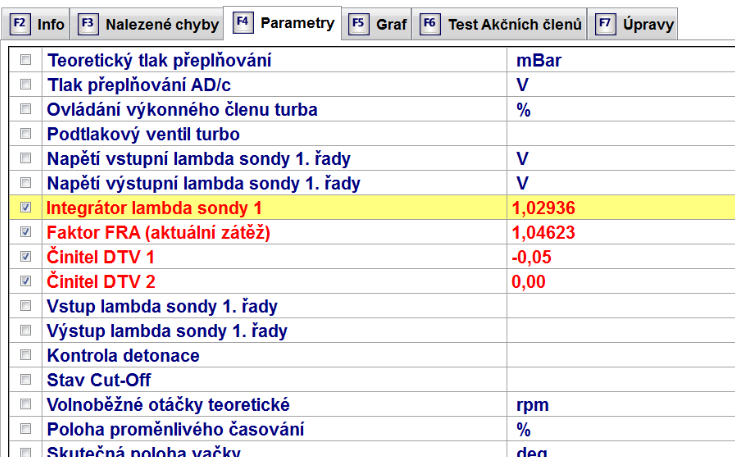Viewport: 735px width, 457px height.
Task: Click the F3 key icon beside Nalezené chyby
Action: 88,24
